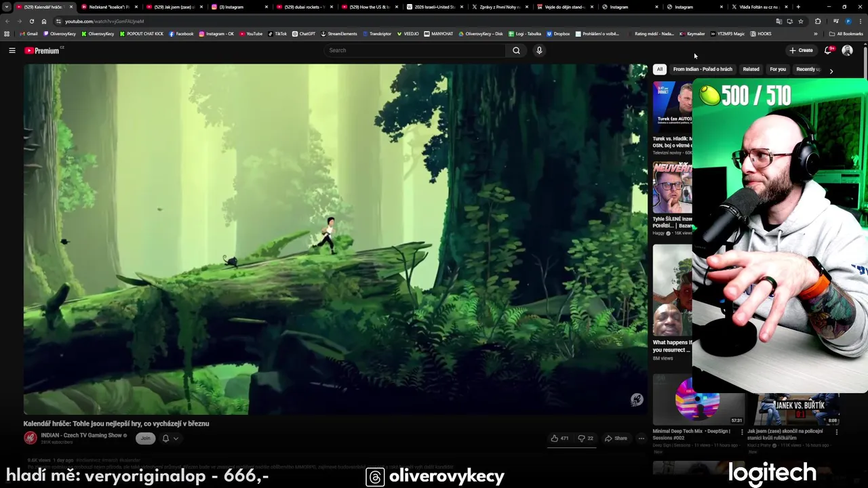The width and height of the screenshot is (868, 488).
Task: Switch to Vláda Foltán tab
Action: click(x=759, y=7)
